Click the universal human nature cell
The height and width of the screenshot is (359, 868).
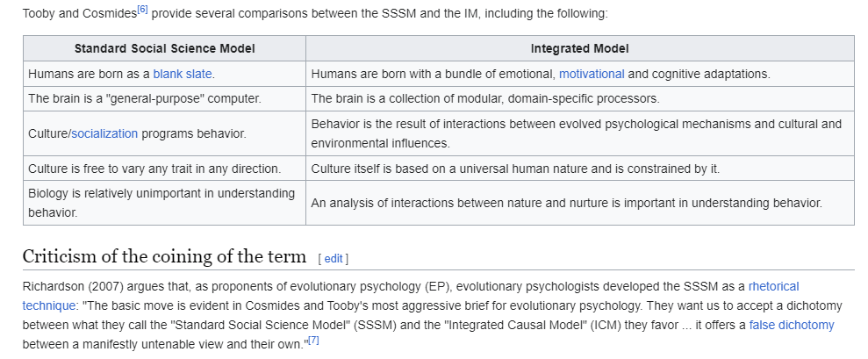pyautogui.click(x=579, y=169)
